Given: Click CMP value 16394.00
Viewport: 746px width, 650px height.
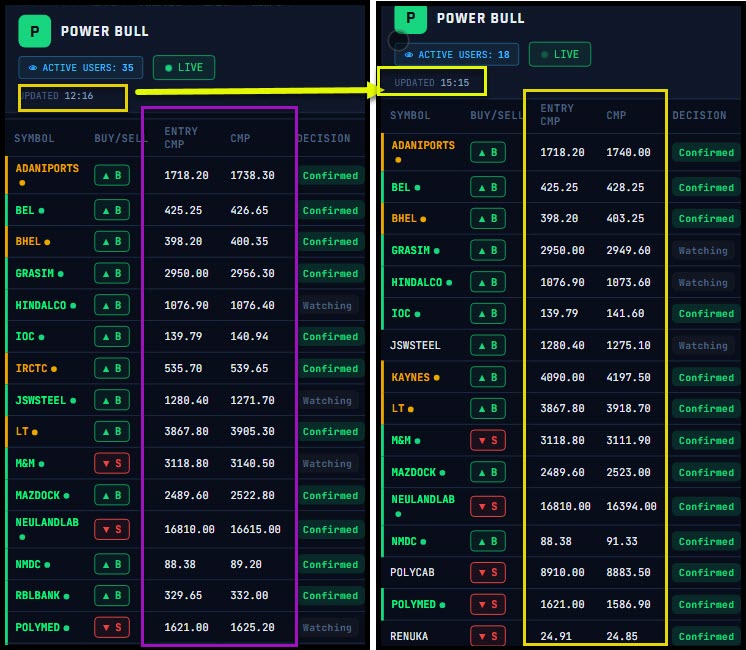Looking at the screenshot, I should [631, 506].
